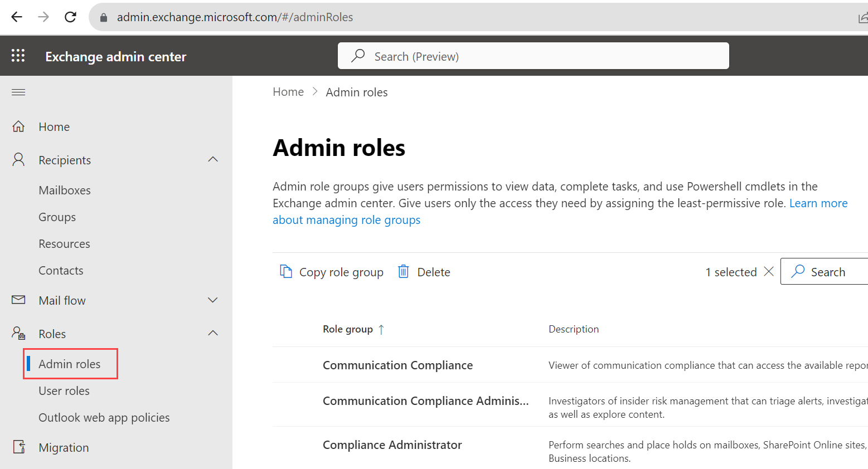The height and width of the screenshot is (469, 868).
Task: Open Migration in left navigation
Action: pyautogui.click(x=64, y=448)
